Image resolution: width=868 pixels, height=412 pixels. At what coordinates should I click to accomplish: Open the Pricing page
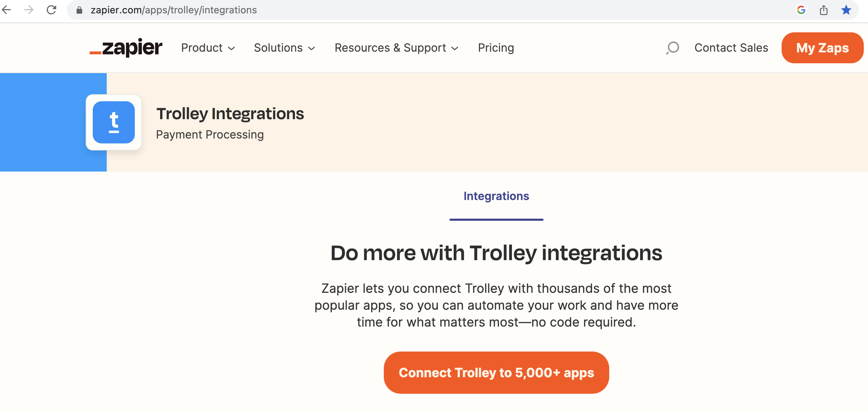(496, 48)
